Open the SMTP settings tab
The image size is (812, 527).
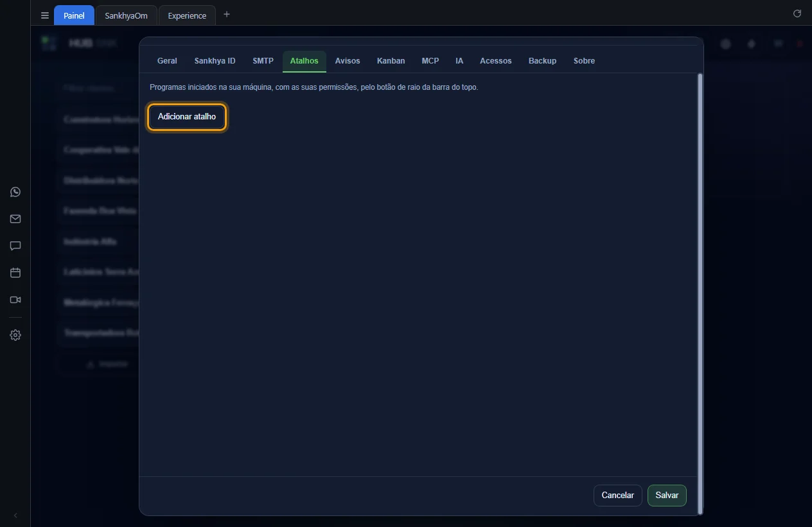[x=263, y=61]
